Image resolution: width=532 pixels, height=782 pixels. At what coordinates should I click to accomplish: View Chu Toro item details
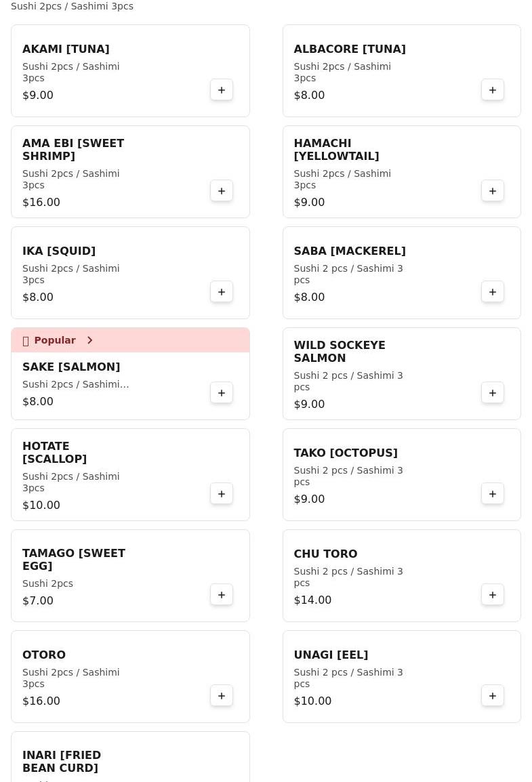[325, 554]
